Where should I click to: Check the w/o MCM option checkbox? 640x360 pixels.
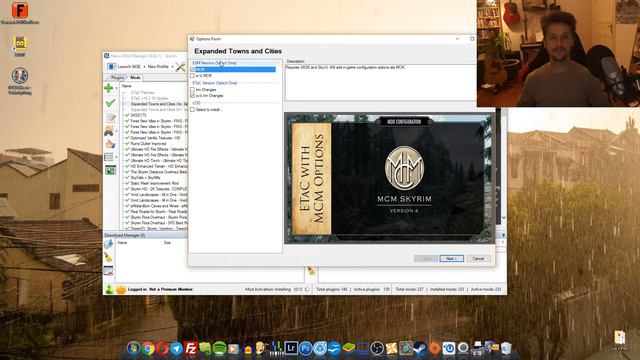(x=193, y=76)
